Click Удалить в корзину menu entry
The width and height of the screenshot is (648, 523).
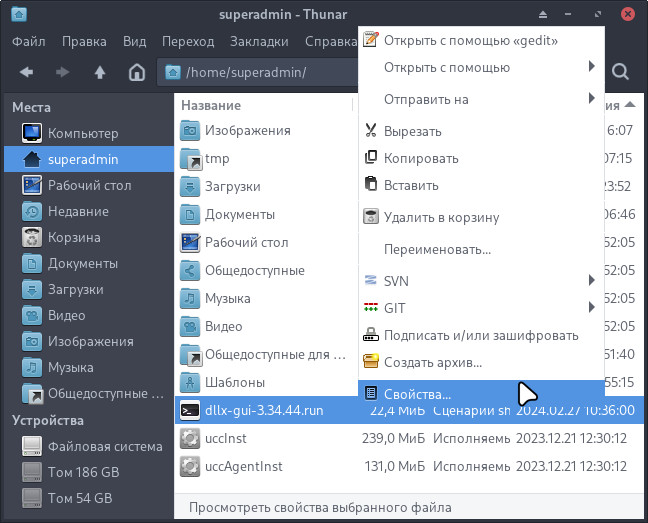pos(441,217)
